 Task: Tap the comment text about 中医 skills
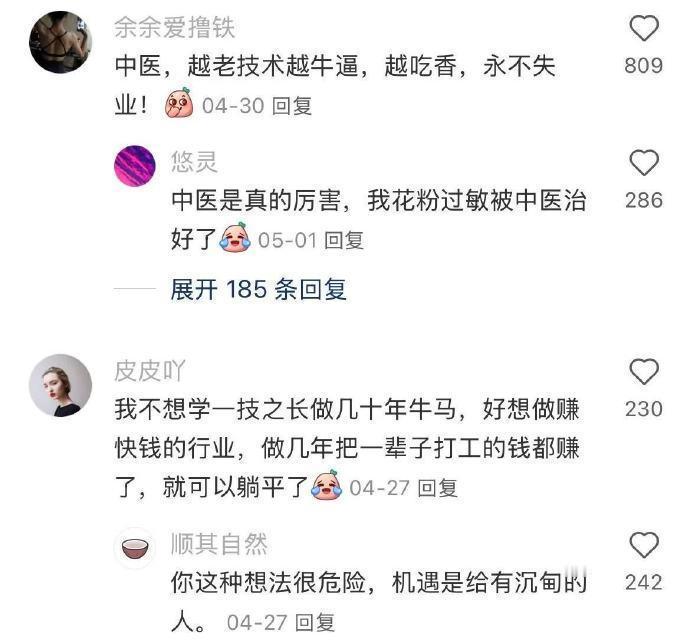coord(334,86)
